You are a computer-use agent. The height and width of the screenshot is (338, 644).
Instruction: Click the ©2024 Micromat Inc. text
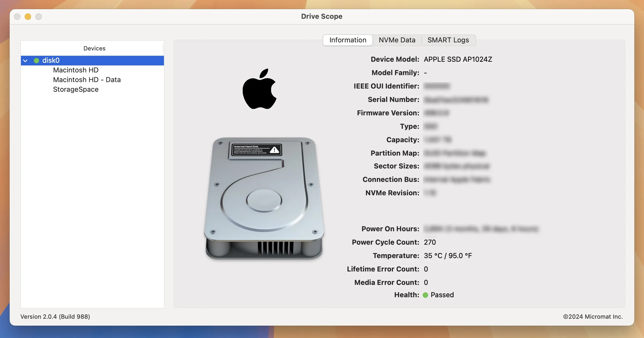(x=593, y=317)
